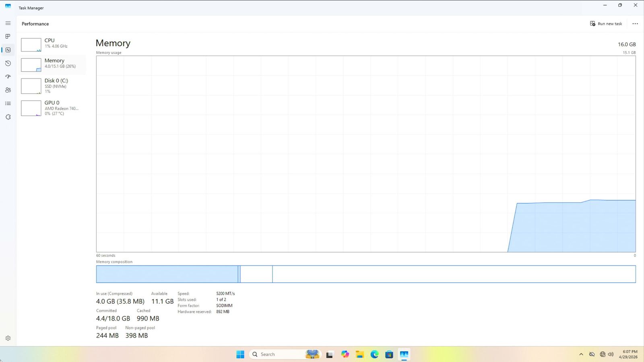Select the CPU performance item
The image size is (644, 362).
pos(53,44)
